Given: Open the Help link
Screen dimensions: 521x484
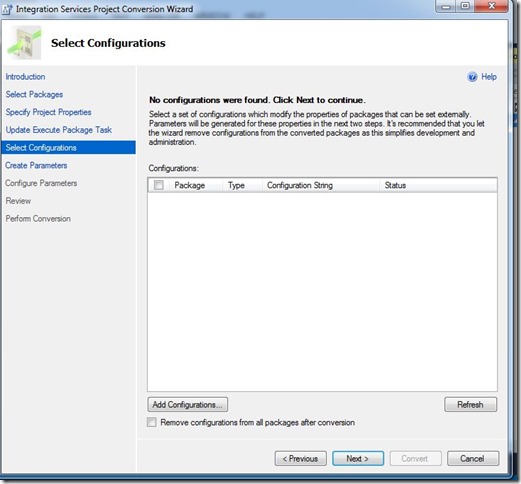Looking at the screenshot, I should pyautogui.click(x=489, y=77).
